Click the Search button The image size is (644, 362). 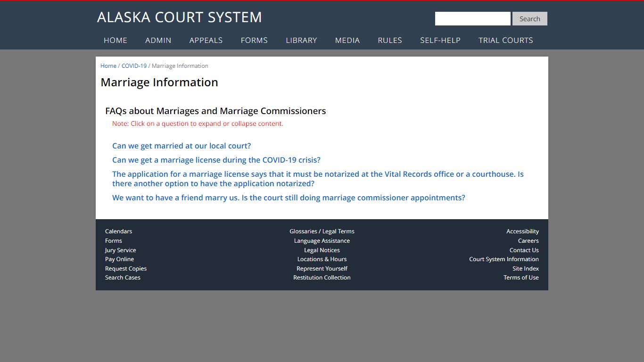click(530, 19)
